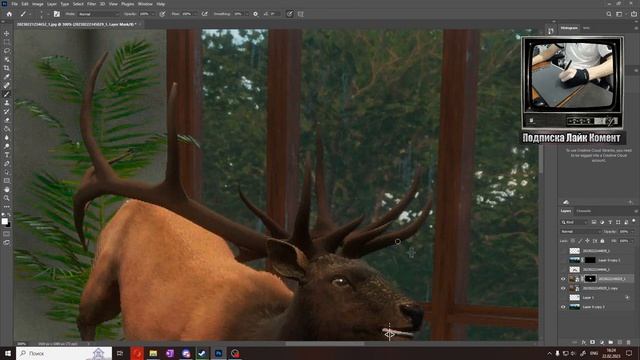Toggle Edit in Quick Mask mode
The image size is (640, 360).
click(7, 234)
